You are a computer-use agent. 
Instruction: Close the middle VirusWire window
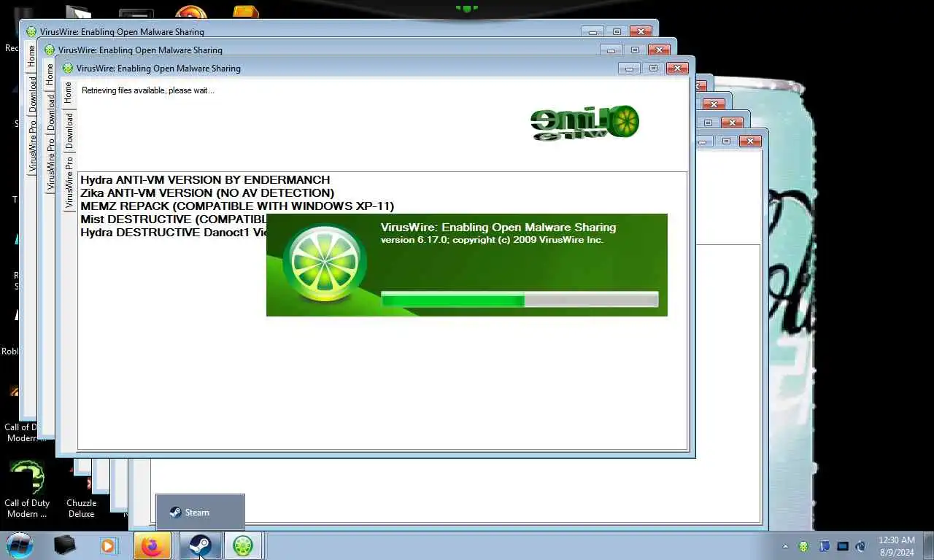659,50
